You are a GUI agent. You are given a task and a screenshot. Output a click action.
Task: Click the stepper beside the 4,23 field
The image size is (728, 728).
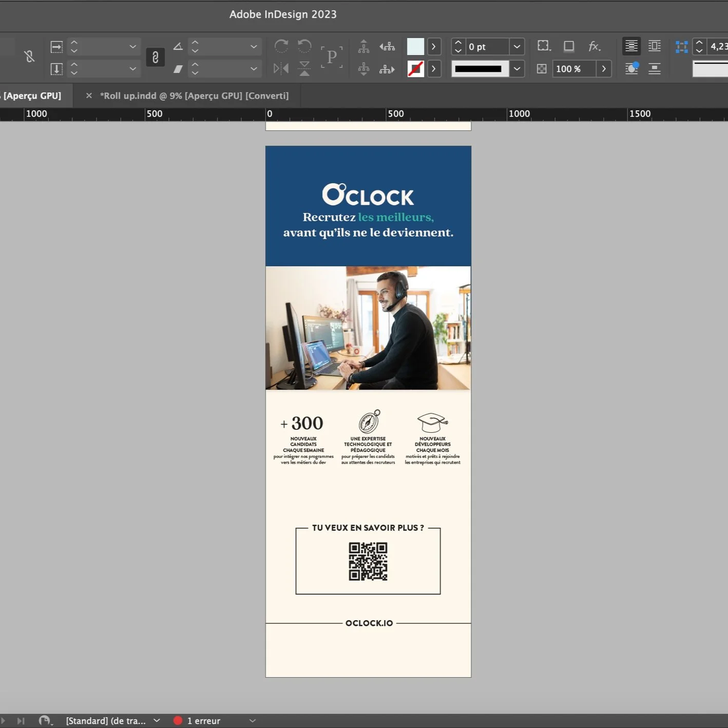coord(699,47)
